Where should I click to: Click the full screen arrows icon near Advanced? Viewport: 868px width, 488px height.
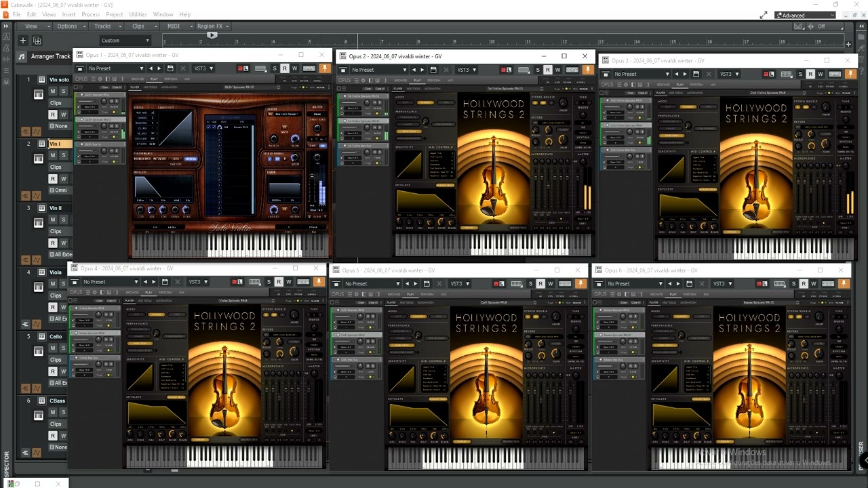764,15
